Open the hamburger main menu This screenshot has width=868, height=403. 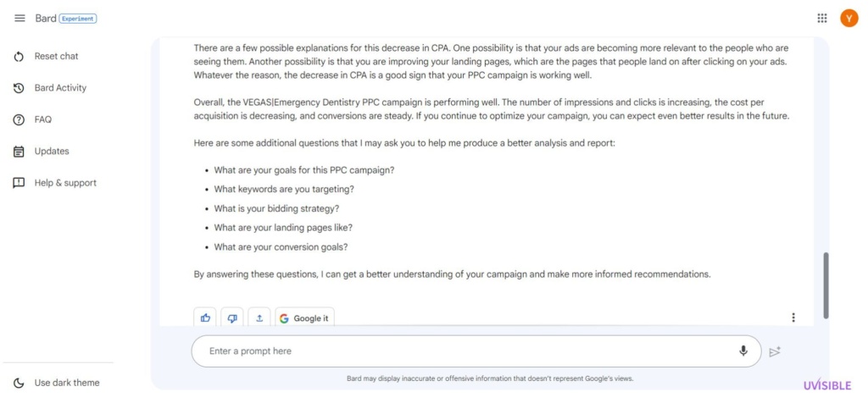click(19, 19)
